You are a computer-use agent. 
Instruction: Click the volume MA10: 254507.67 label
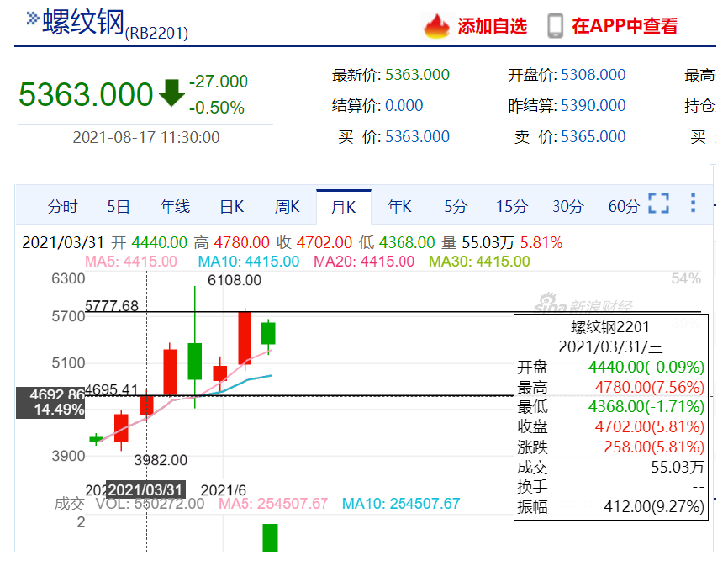pos(401,504)
